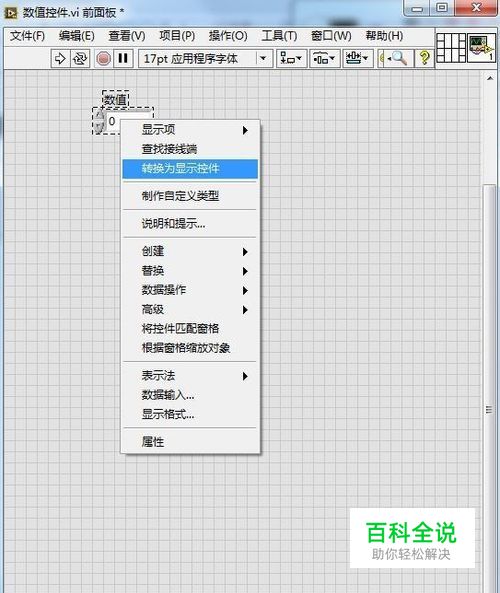Open the Resize Objects tool

(358, 59)
